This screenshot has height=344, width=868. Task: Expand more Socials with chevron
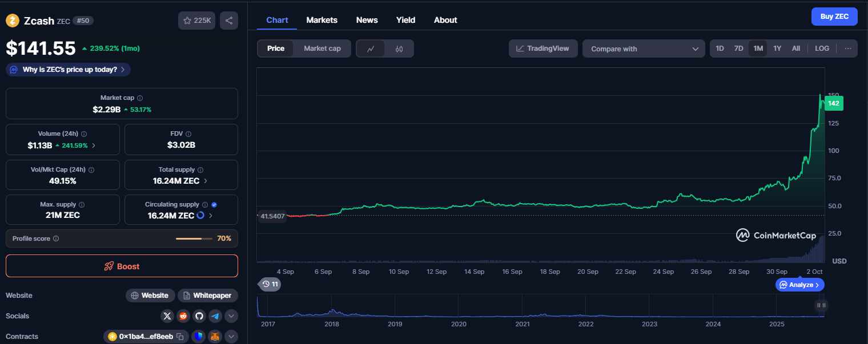click(x=231, y=315)
